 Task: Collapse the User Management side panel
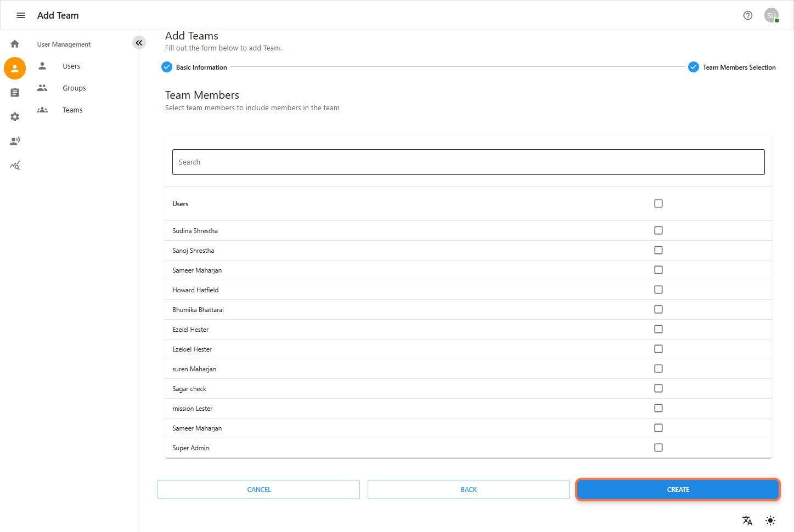[x=139, y=43]
